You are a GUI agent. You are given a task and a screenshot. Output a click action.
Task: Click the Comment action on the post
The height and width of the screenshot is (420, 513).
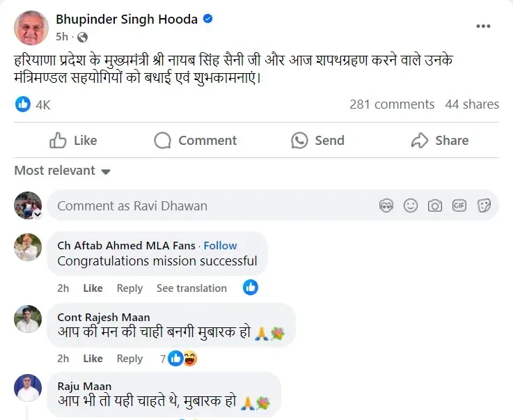(x=196, y=141)
